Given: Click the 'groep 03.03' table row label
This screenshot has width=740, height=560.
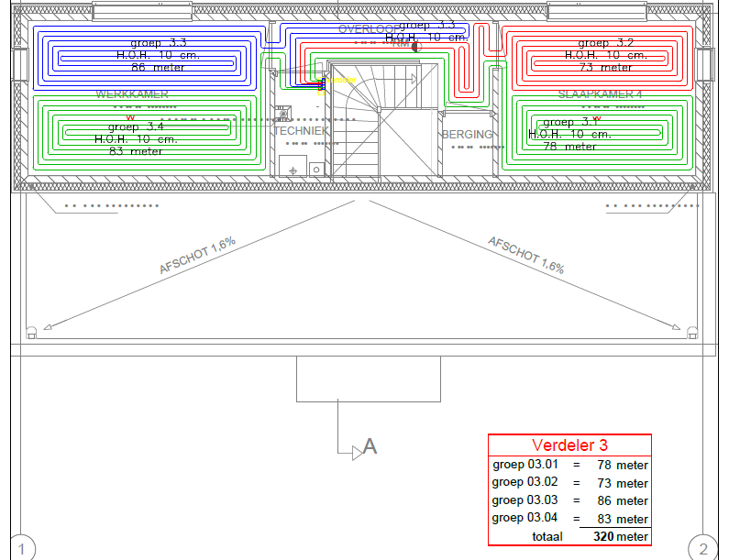Looking at the screenshot, I should click(x=525, y=500).
